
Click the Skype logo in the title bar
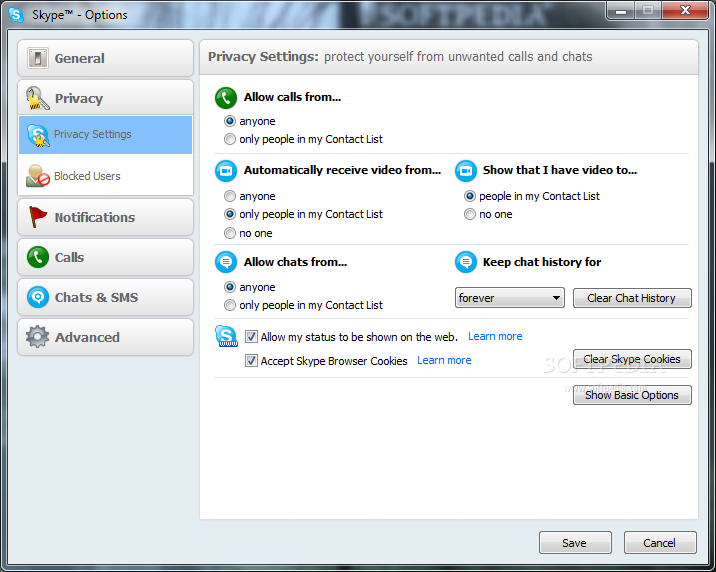[16, 15]
